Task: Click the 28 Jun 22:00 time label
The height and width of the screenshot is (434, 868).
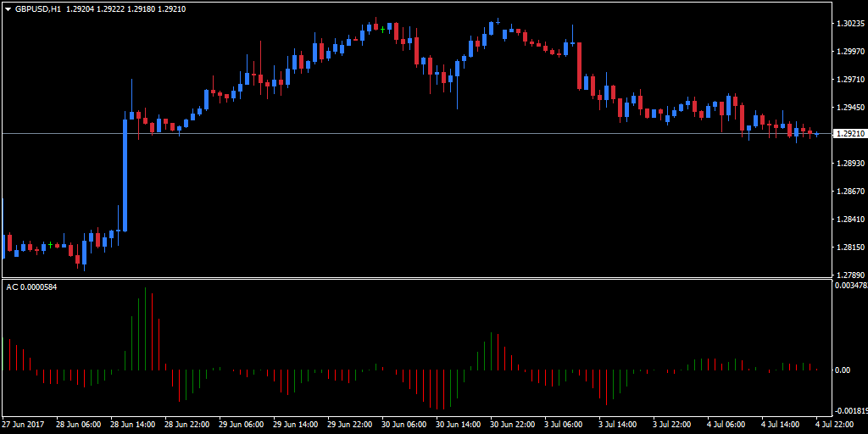Action: click(x=187, y=425)
